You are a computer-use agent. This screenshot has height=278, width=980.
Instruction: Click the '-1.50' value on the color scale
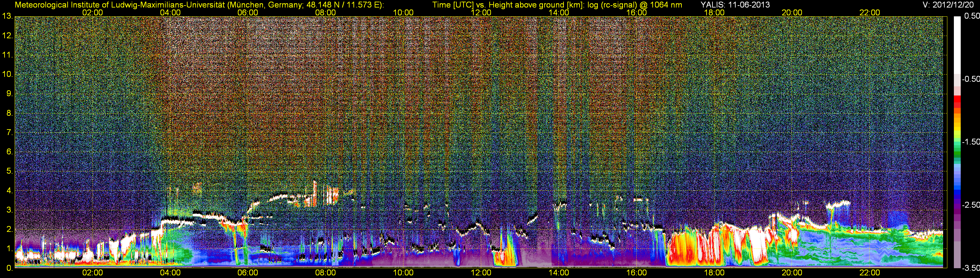pyautogui.click(x=971, y=142)
